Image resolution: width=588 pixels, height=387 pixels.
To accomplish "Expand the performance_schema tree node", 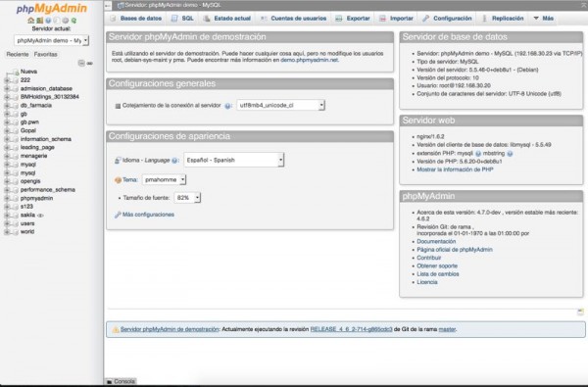I will (7, 190).
